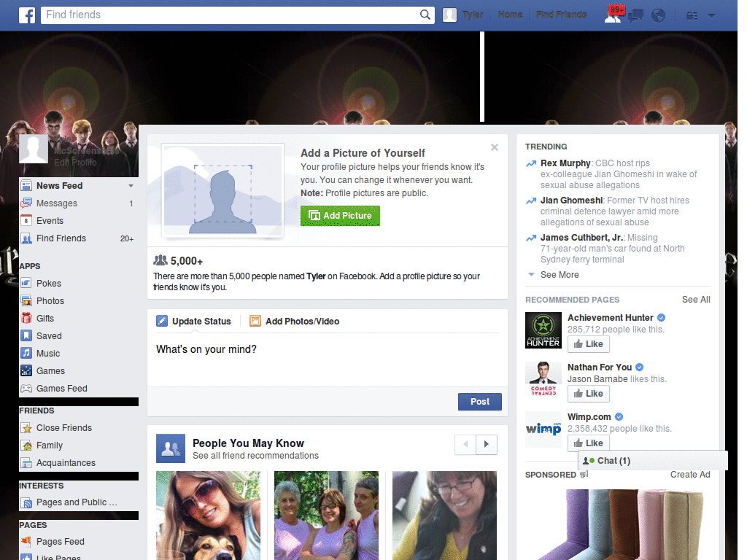Expand the News Feed sort options arrow

[x=129, y=185]
